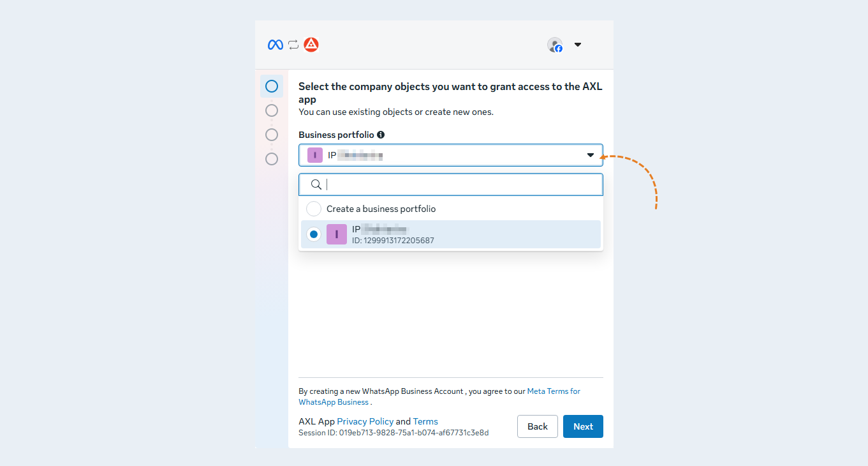Select the portfolio with ID 1299913172205687
Screen dimensions: 868x466
pyautogui.click(x=451, y=234)
